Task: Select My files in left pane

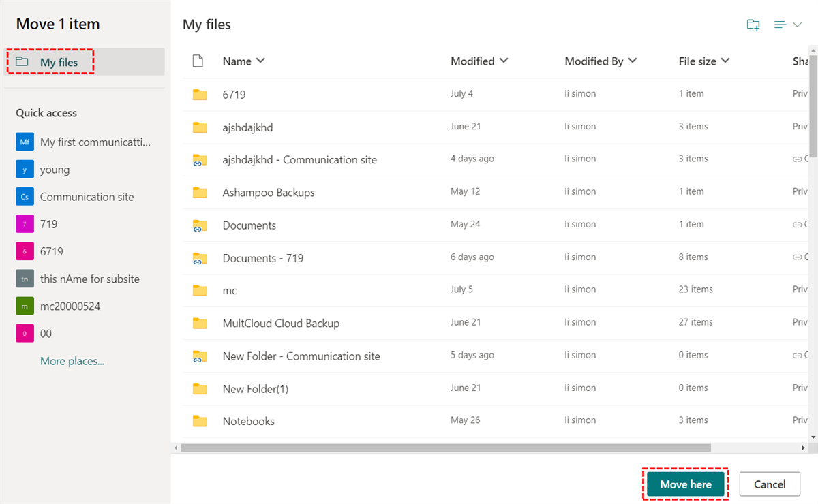Action: tap(59, 63)
